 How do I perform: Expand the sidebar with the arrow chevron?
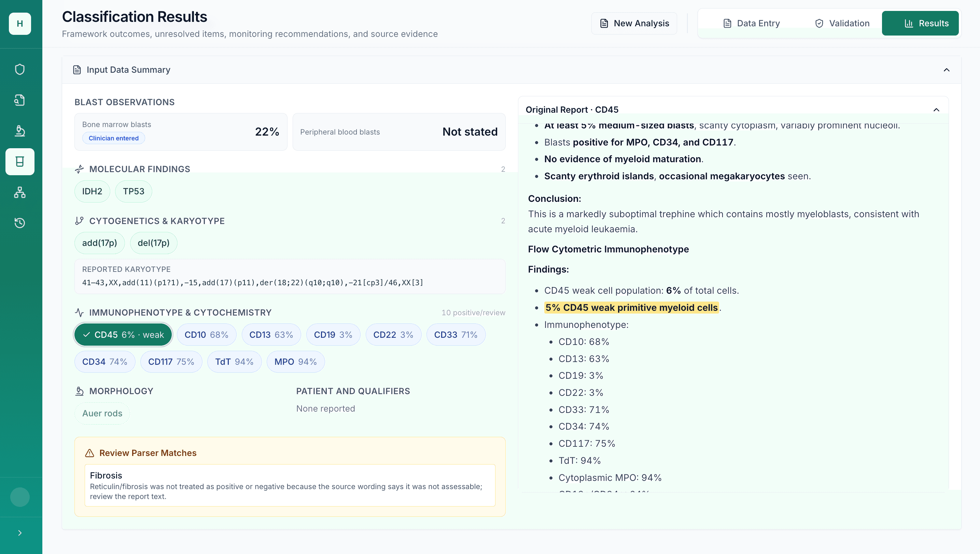click(x=20, y=533)
